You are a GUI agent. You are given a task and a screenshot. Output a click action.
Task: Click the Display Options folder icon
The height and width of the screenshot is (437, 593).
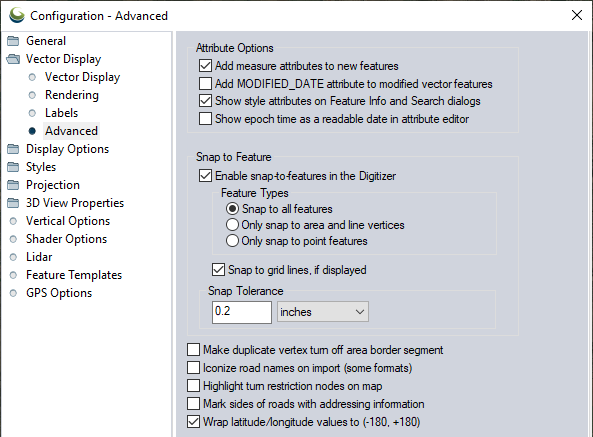coord(13,149)
